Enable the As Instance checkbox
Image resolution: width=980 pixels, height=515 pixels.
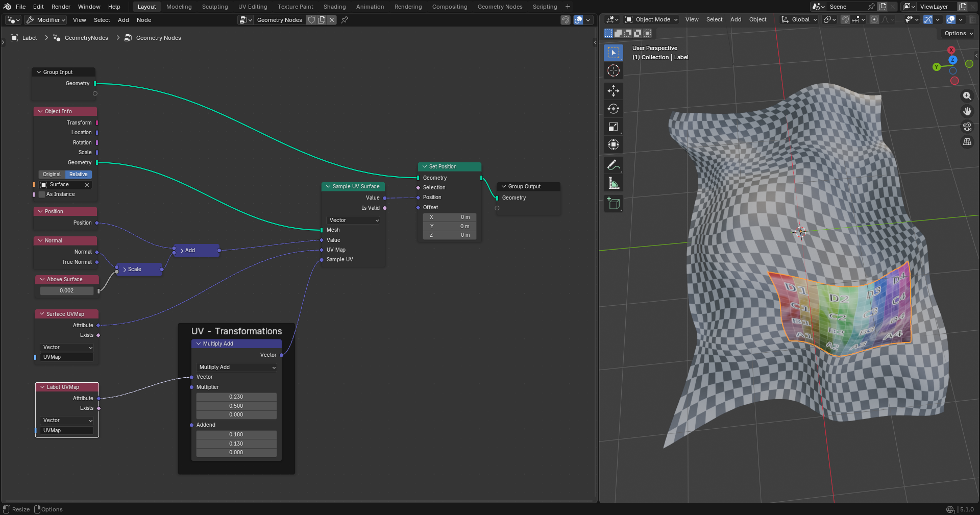[42, 194]
